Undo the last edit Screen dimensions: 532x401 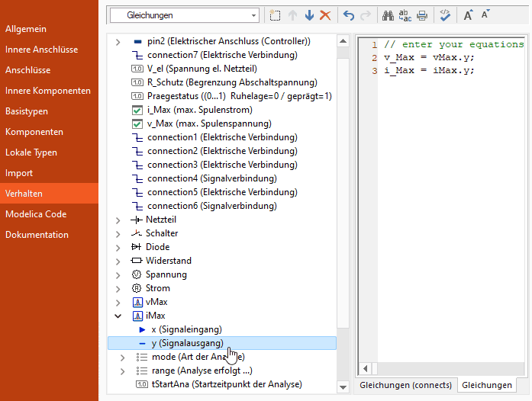(x=349, y=15)
